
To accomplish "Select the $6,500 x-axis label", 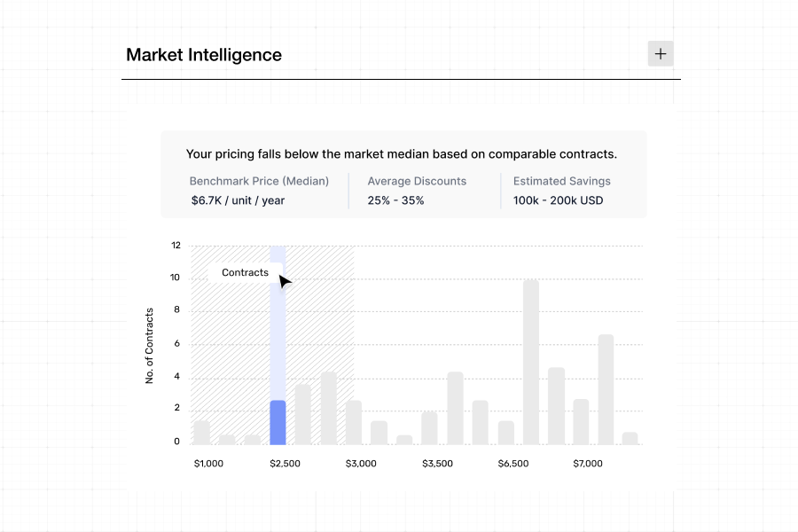I will coord(513,464).
